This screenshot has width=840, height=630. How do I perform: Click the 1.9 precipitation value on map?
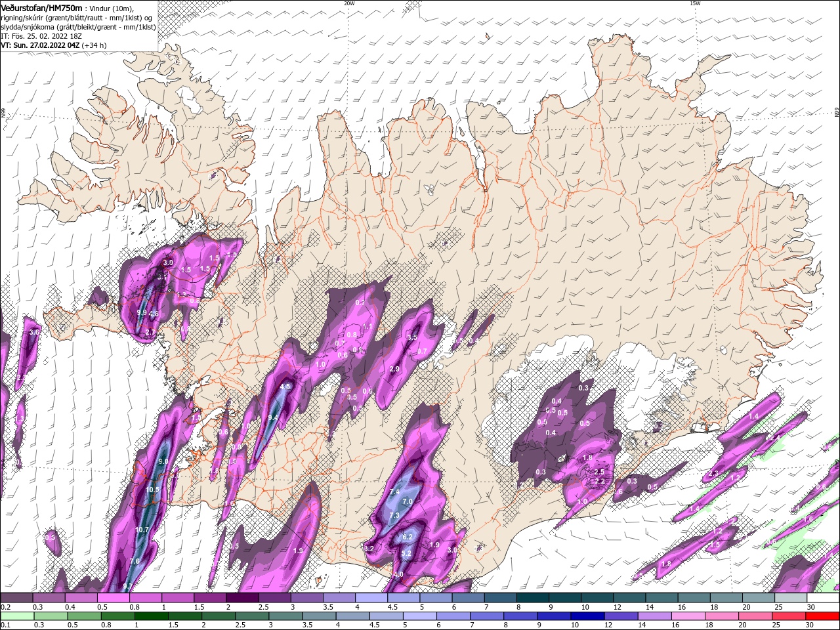[434, 545]
